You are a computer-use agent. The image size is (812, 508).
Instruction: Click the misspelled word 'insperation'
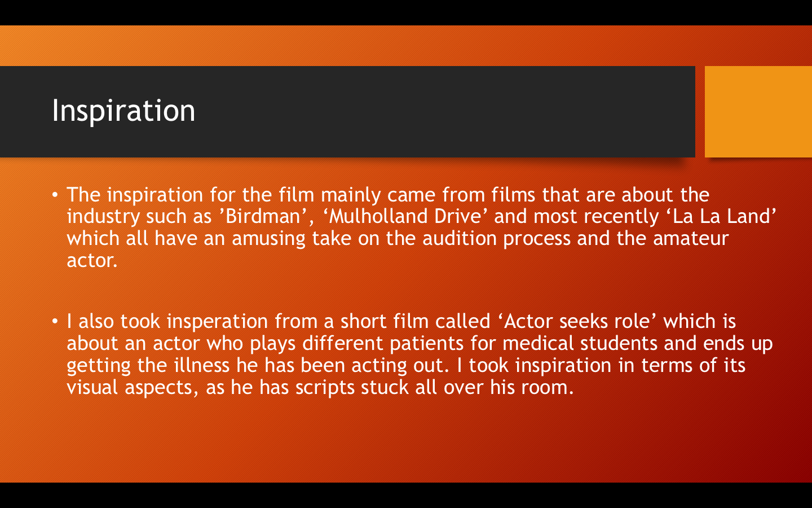[x=217, y=321]
